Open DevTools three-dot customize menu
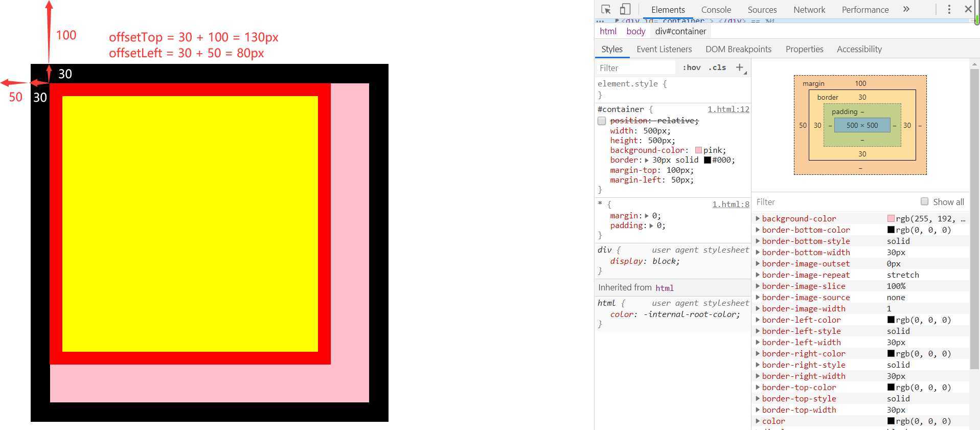980x430 pixels. [x=949, y=9]
